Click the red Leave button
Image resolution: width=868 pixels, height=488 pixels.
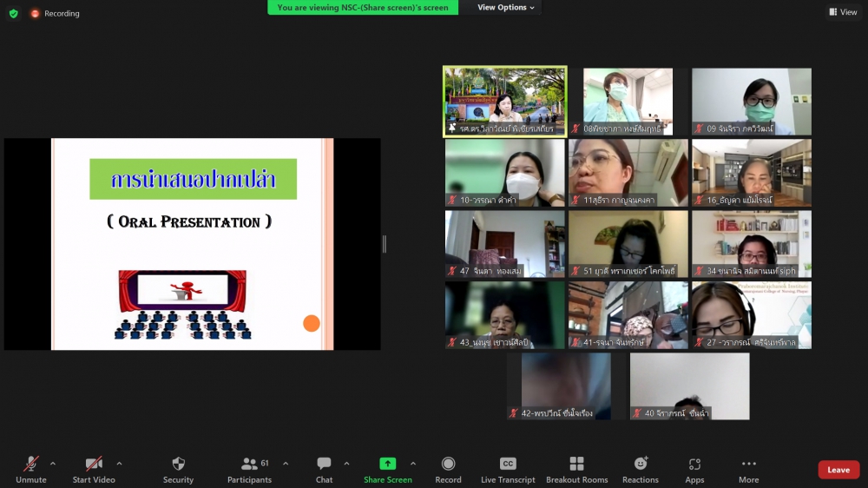[x=838, y=470]
